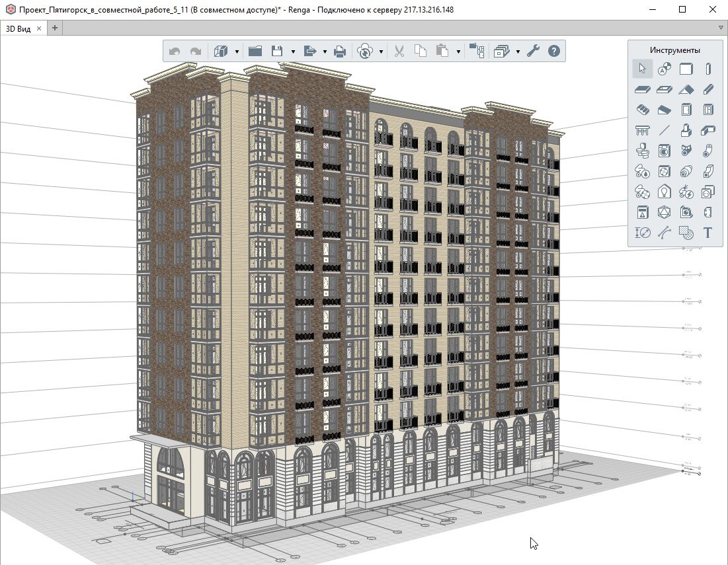Click the Print icon on the toolbar

click(x=339, y=51)
